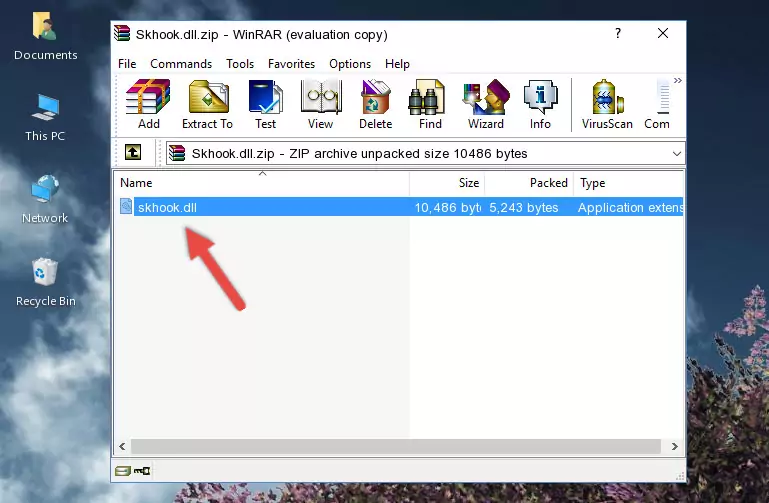The height and width of the screenshot is (503, 769).
Task: Sort by the Name column header
Action: point(262,183)
